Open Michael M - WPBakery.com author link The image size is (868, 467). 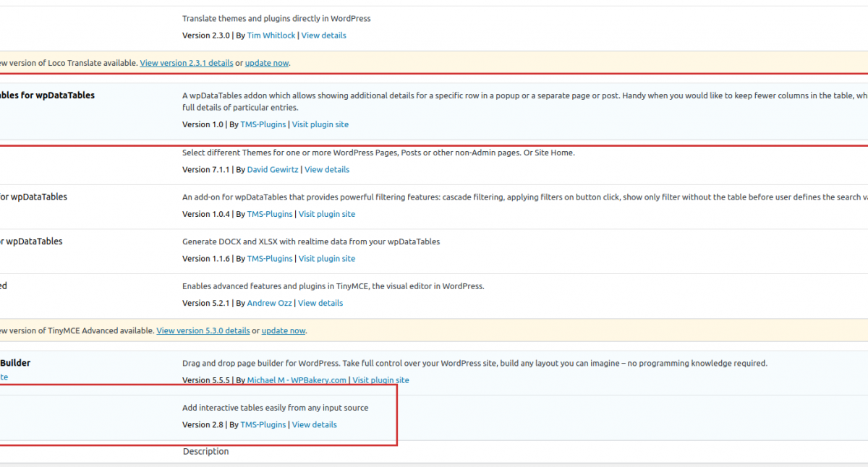[297, 380]
